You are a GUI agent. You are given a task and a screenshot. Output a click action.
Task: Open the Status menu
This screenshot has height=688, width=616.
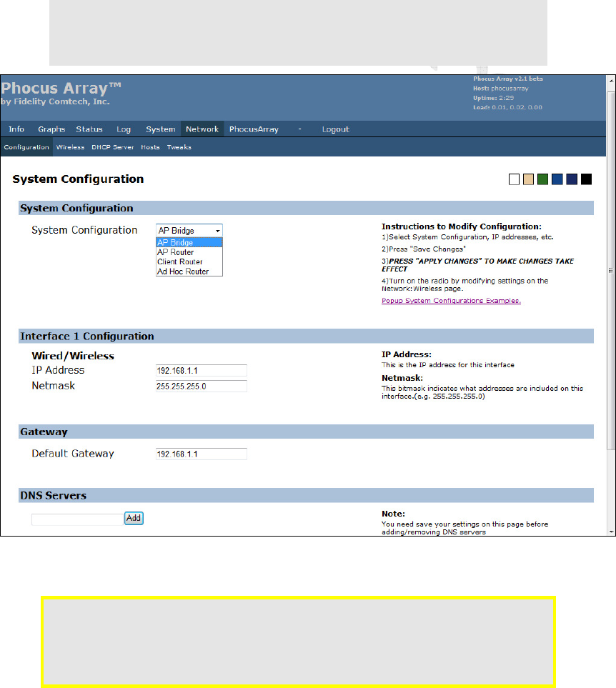click(89, 129)
